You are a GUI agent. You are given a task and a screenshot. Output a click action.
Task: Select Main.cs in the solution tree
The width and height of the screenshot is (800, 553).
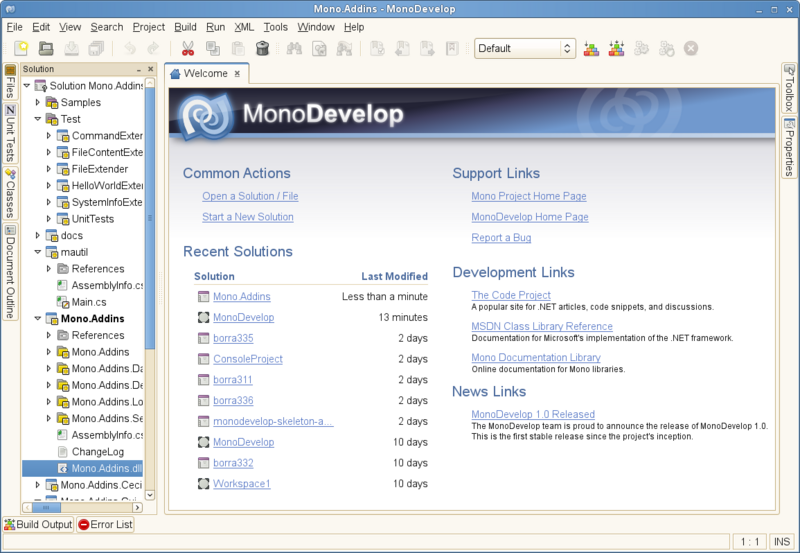coord(89,302)
